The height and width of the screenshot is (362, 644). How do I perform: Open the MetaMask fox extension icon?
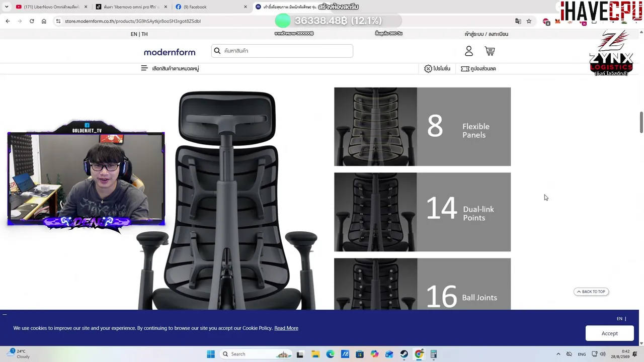(557, 21)
